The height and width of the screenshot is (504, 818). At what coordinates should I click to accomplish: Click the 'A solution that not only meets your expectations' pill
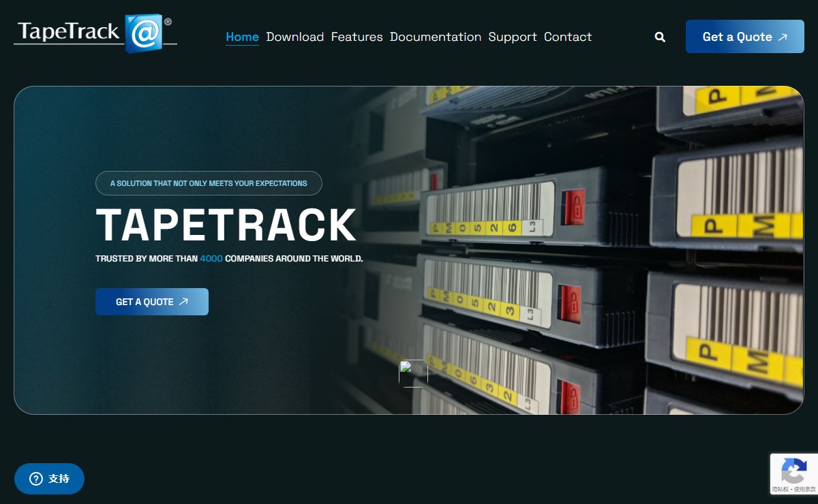(x=209, y=183)
